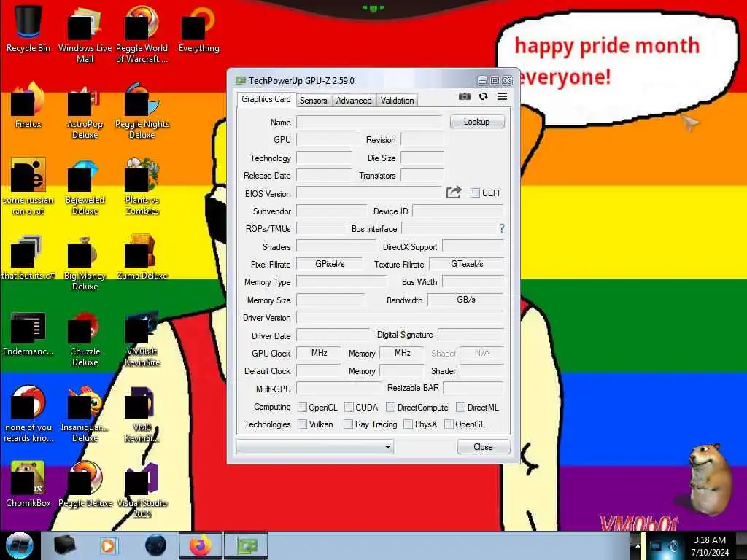Click the Bus Interface question mark

tap(502, 228)
